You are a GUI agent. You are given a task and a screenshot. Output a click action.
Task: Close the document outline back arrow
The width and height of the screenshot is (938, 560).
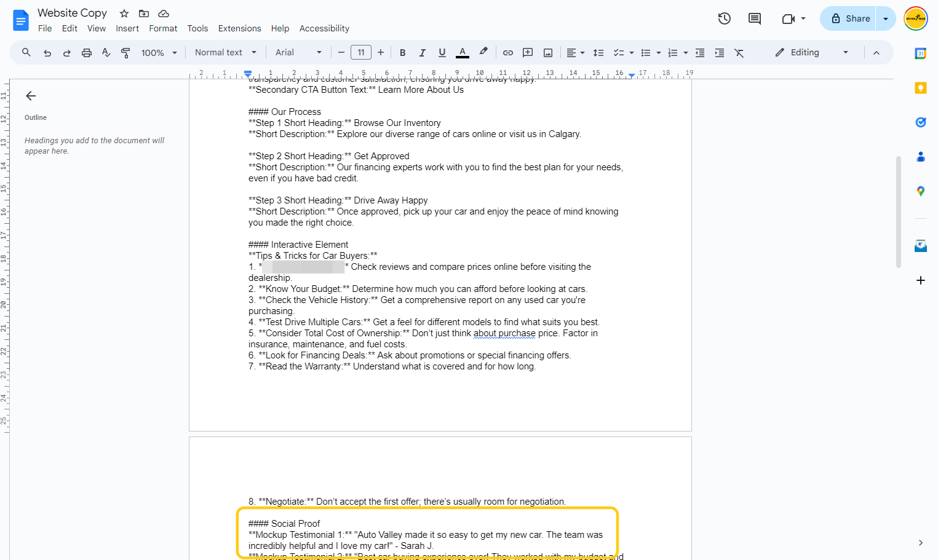pyautogui.click(x=31, y=96)
